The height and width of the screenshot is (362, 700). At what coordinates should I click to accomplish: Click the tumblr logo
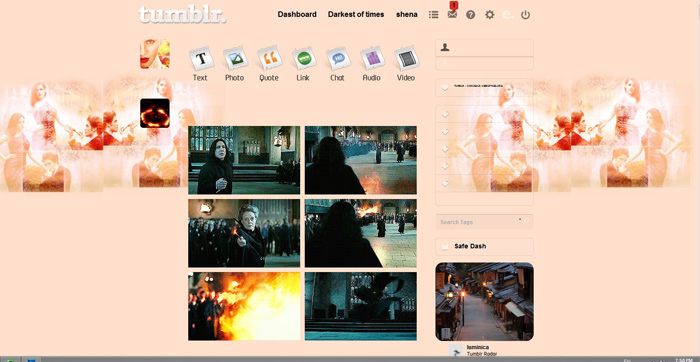[182, 14]
